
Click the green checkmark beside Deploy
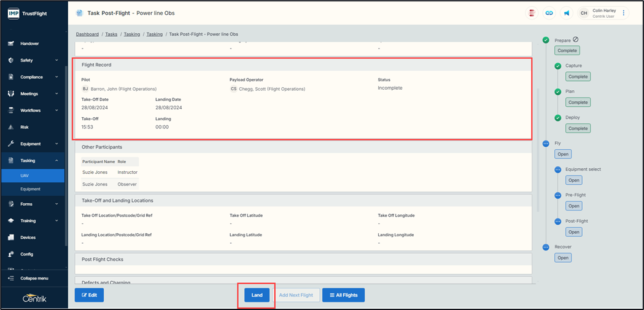click(557, 118)
